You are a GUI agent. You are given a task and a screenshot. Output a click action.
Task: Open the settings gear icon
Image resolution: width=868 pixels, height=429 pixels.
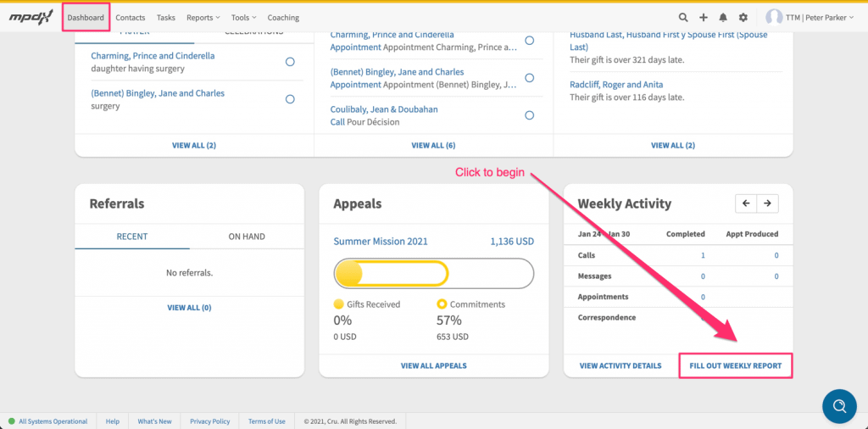point(743,18)
